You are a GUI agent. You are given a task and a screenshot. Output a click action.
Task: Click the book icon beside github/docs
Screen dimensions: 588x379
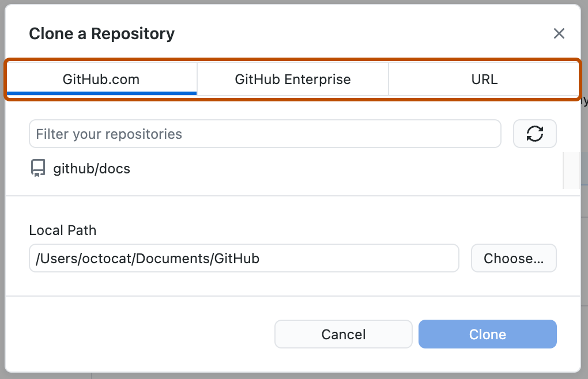37,168
